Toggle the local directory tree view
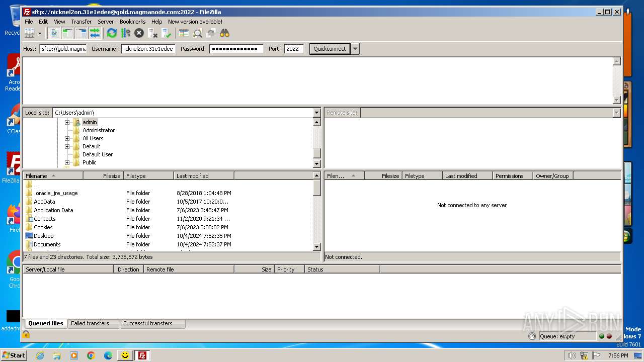This screenshot has height=362, width=644. point(67,33)
